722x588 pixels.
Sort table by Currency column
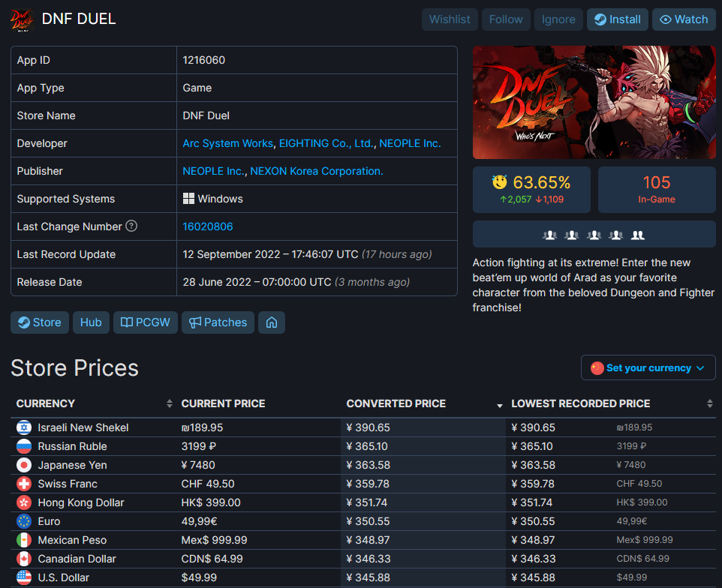point(94,403)
